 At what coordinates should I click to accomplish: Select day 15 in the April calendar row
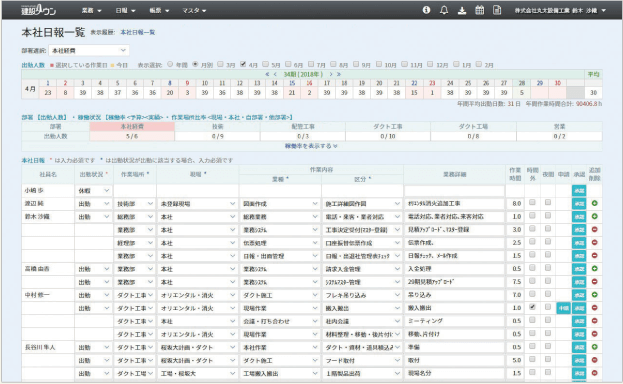pos(292,83)
